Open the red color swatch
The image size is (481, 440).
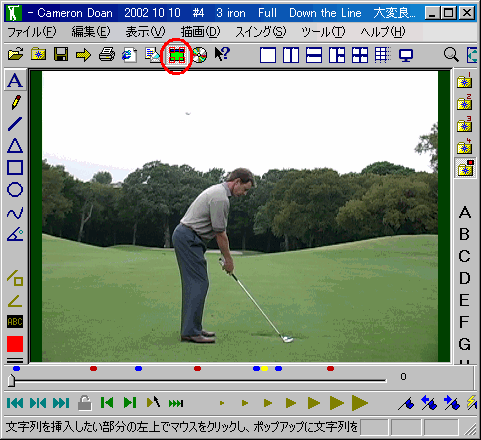click(15, 344)
